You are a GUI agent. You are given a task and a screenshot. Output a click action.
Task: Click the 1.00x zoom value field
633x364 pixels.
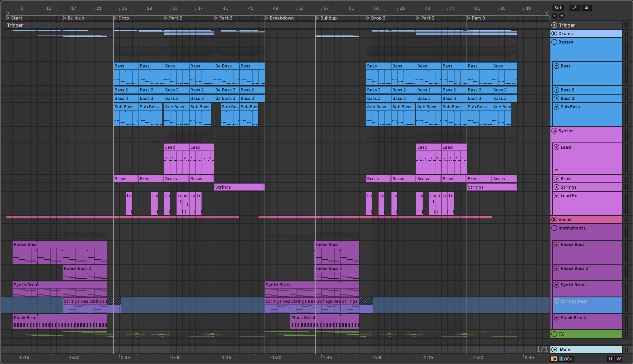(x=566, y=359)
